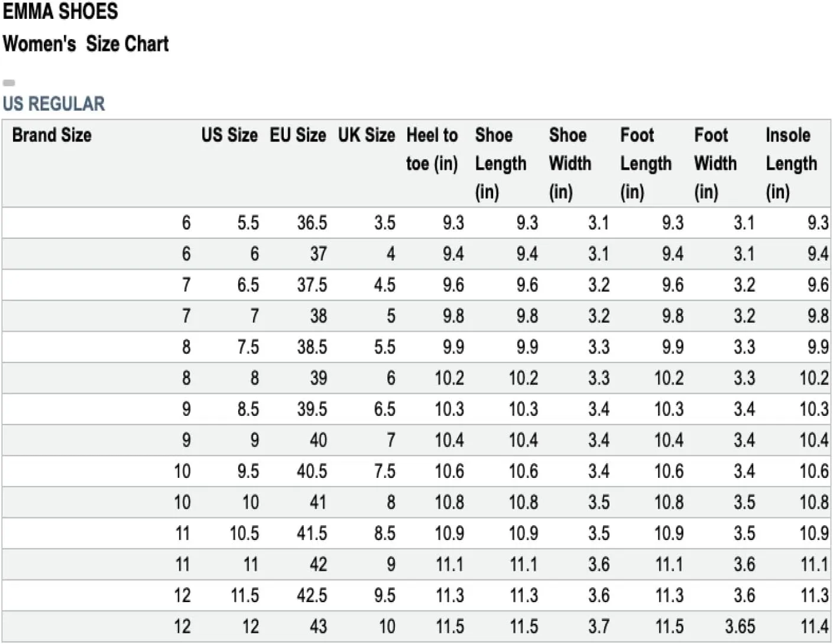
Task: Click the US Size column header
Action: 229,135
